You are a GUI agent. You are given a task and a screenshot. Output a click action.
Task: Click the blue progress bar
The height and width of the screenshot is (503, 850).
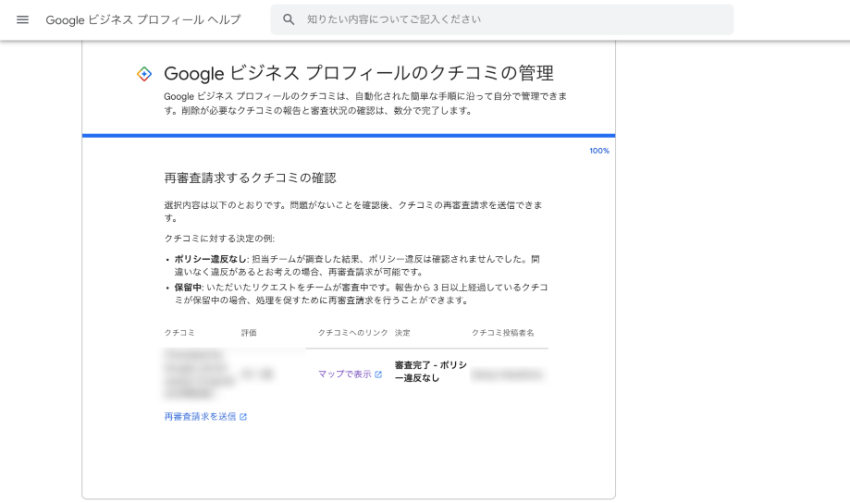tap(349, 136)
